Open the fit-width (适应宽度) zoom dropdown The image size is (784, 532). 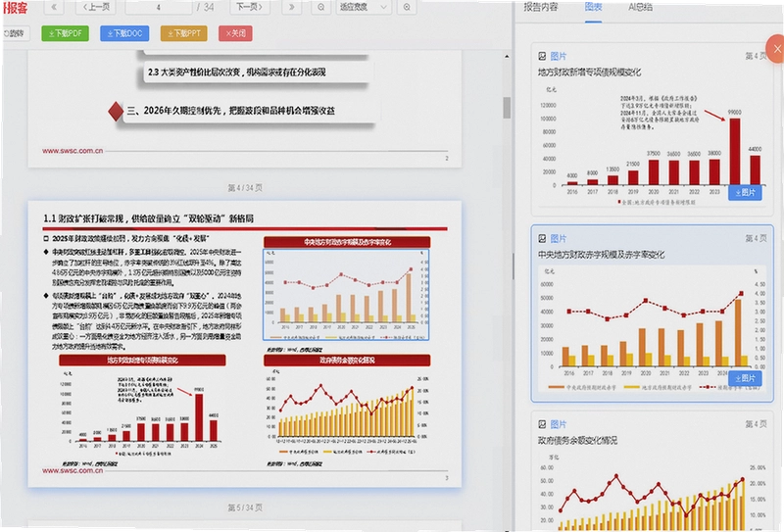[x=364, y=7]
